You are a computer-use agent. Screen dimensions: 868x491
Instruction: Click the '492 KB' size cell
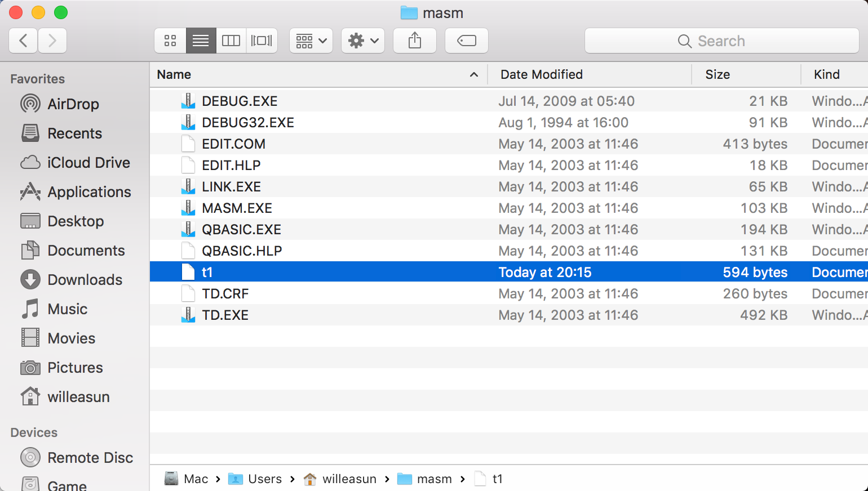(764, 315)
